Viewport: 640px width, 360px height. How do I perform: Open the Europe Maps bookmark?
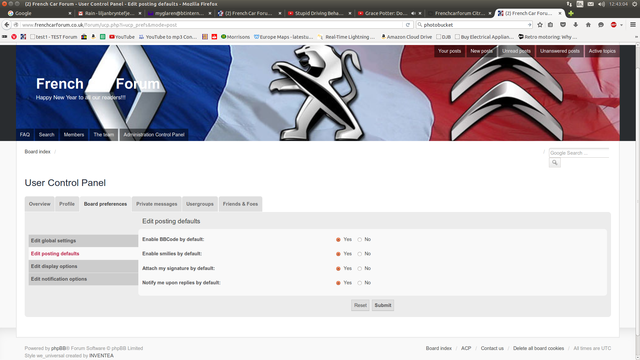[283, 37]
